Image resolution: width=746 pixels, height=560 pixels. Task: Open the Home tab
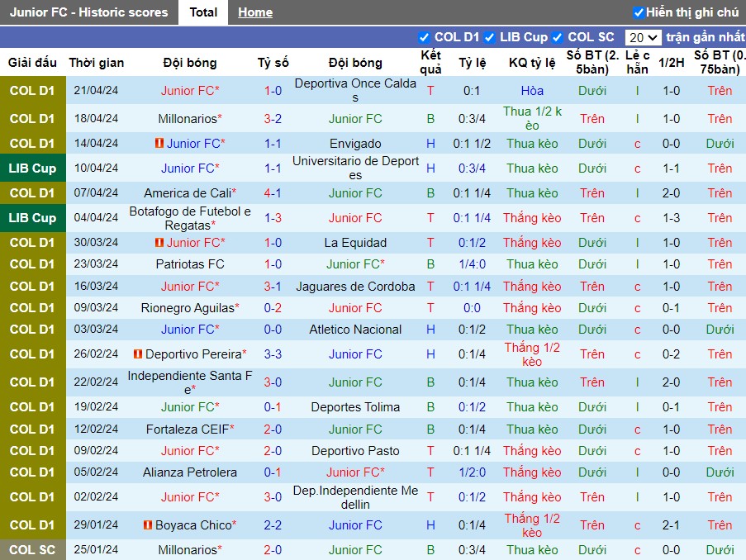tap(255, 12)
